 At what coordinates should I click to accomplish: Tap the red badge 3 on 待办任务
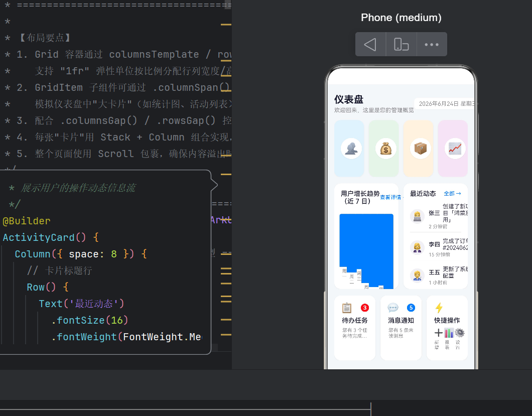pyautogui.click(x=365, y=308)
